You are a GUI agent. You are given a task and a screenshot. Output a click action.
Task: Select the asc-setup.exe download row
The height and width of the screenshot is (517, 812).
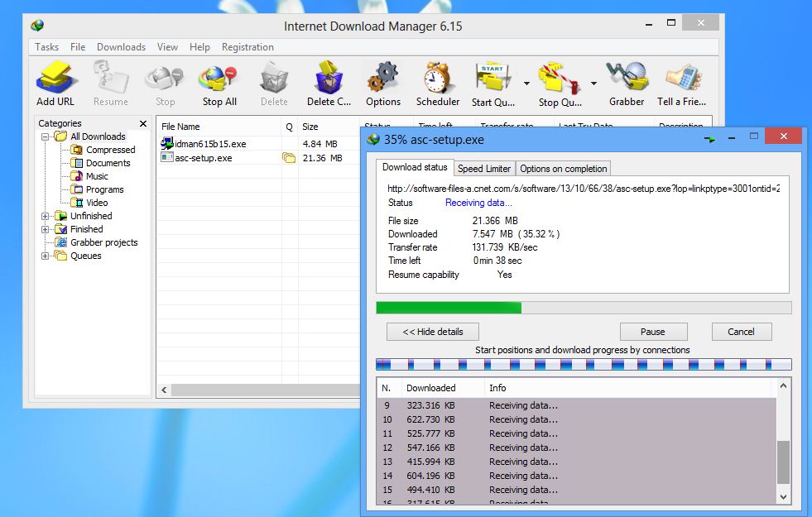[x=258, y=158]
